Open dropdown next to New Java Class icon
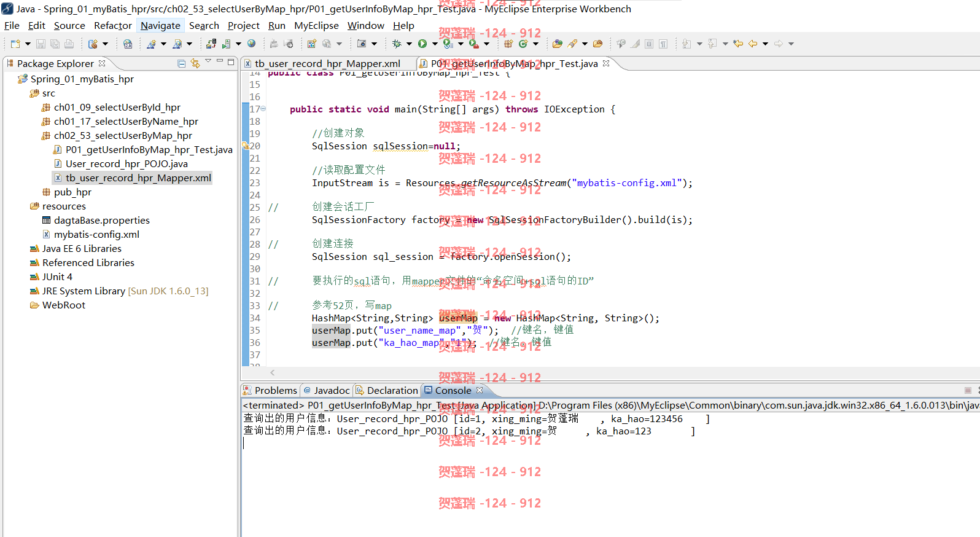 click(x=535, y=44)
